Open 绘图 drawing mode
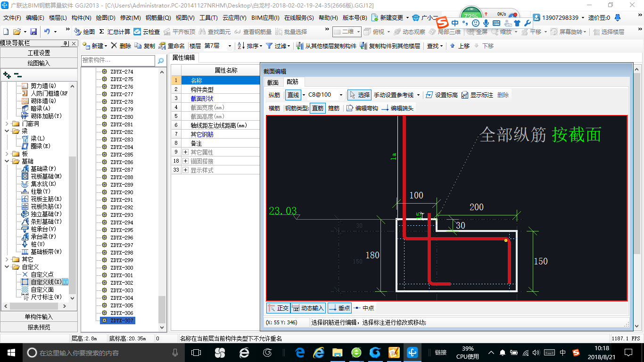Image resolution: width=644 pixels, height=362 pixels. click(x=84, y=32)
